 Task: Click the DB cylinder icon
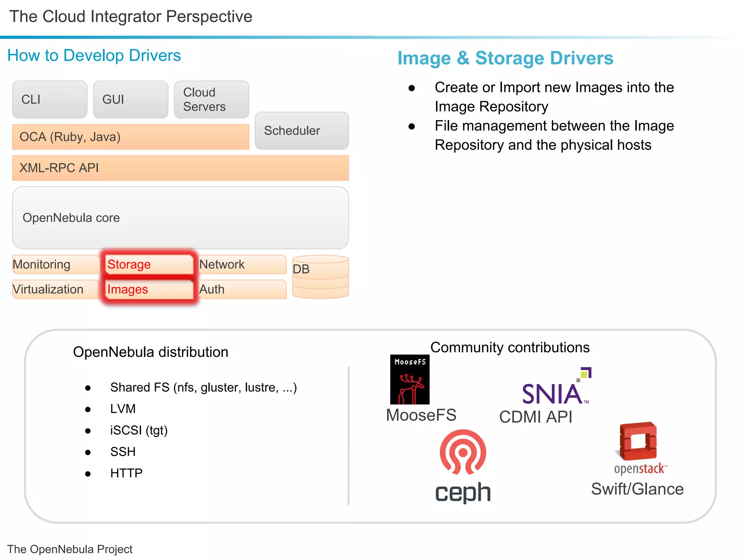[x=321, y=277]
